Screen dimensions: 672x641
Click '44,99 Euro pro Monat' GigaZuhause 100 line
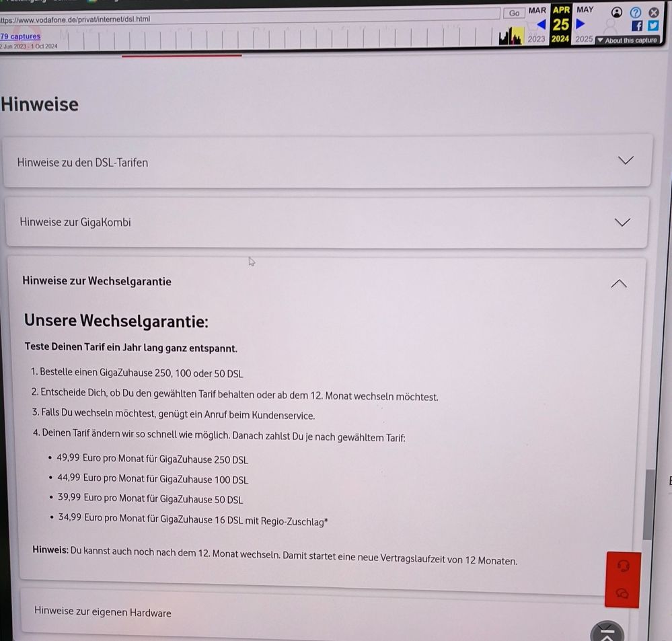click(153, 478)
